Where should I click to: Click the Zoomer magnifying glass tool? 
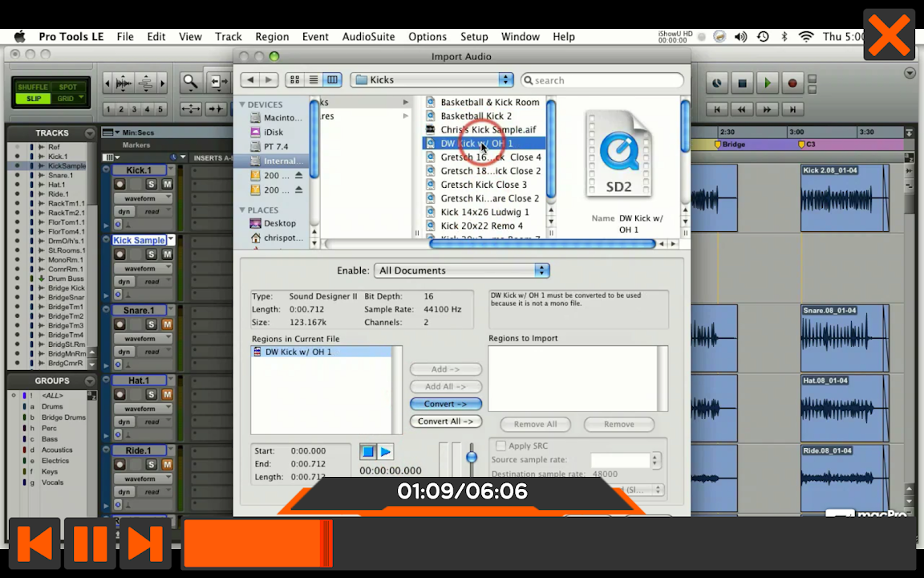(190, 82)
